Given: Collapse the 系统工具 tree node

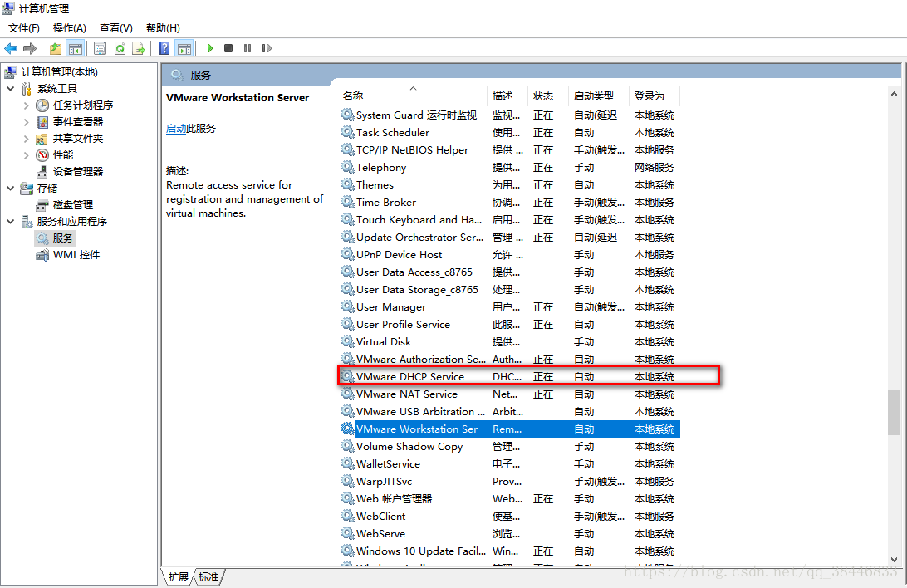Looking at the screenshot, I should coord(11,89).
